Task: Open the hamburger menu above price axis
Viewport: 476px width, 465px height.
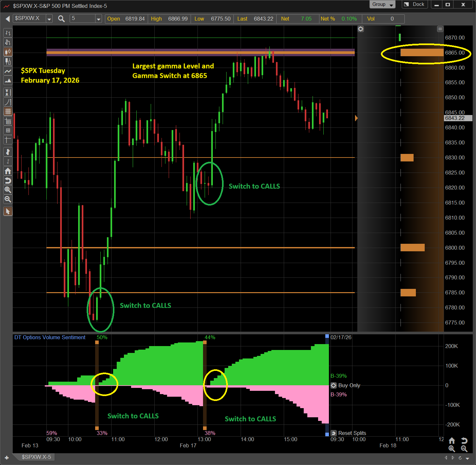Action: (440, 29)
